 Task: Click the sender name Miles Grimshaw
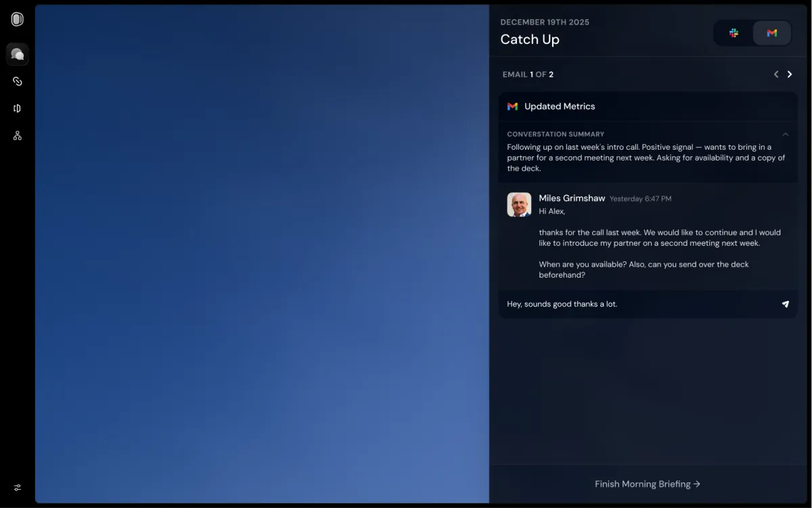572,198
